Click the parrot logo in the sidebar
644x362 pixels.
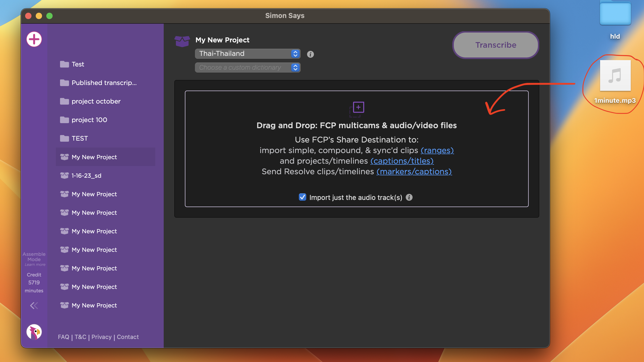(34, 332)
